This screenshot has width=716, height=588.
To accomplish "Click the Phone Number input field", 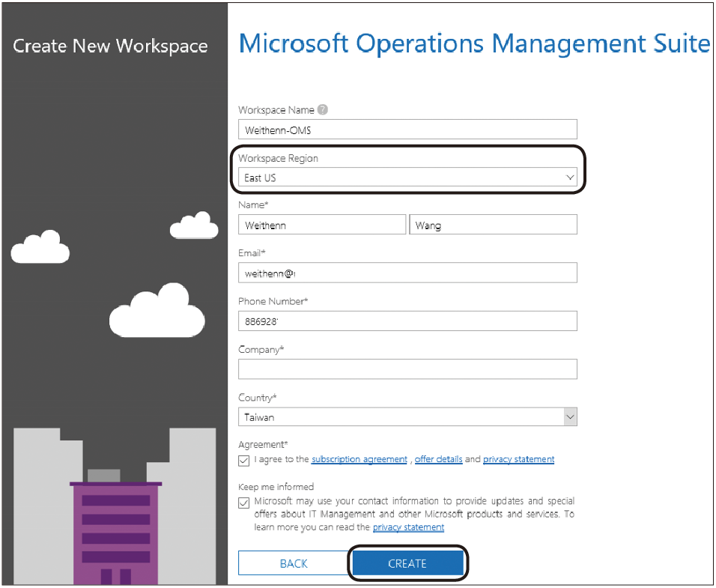I will [407, 321].
